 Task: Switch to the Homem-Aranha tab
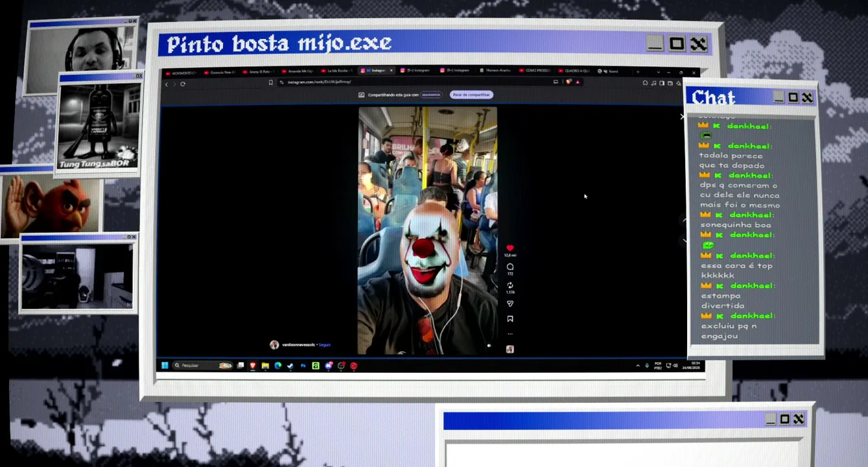[497, 71]
